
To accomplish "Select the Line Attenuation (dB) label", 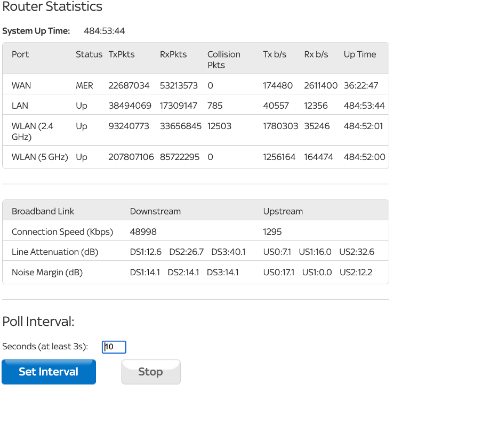I will [55, 252].
